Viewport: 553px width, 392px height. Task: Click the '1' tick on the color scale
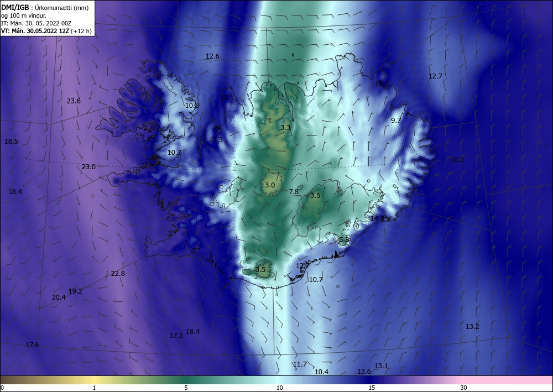coord(94,388)
